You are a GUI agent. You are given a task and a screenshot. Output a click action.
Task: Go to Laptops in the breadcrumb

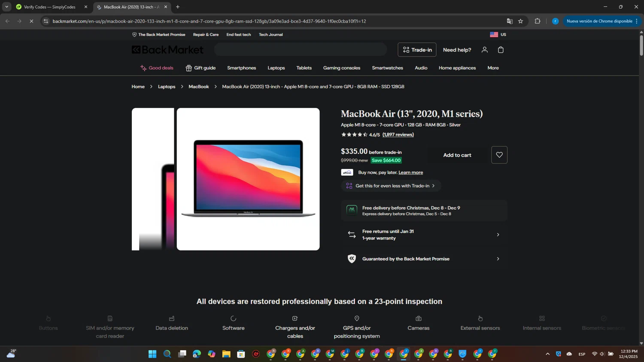167,87
